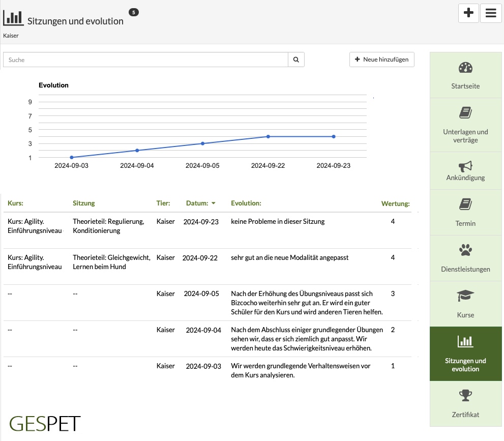Focus the Suche search field
Image resolution: width=504 pixels, height=441 pixels.
pos(145,60)
